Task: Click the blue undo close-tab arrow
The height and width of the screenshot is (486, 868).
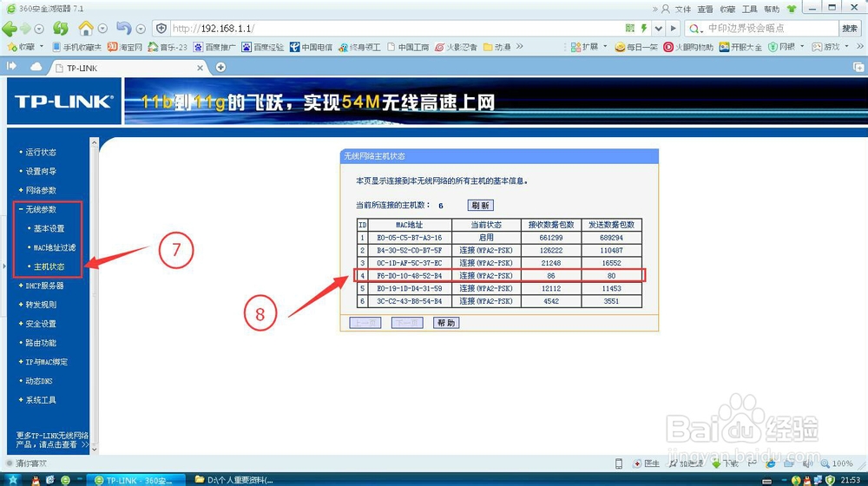Action: [x=124, y=28]
